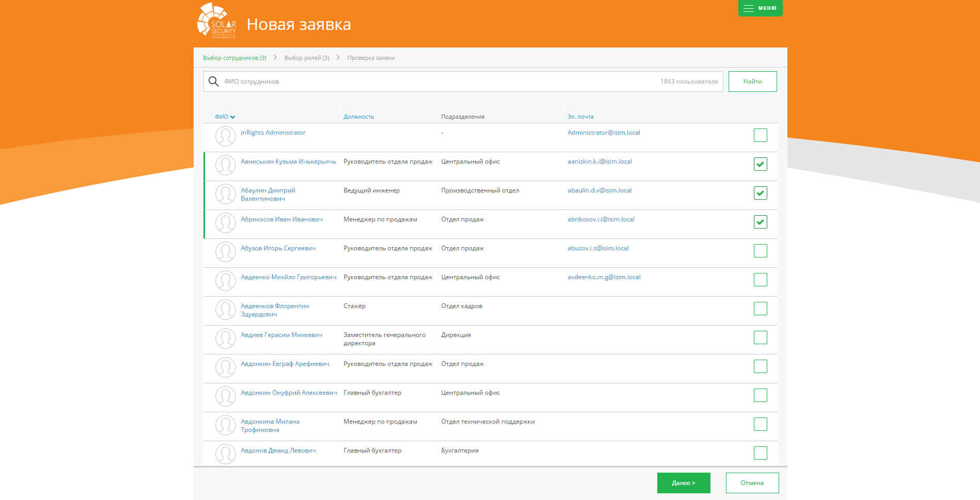The width and height of the screenshot is (980, 500).
Task: Sort by Должность column header
Action: (x=359, y=117)
